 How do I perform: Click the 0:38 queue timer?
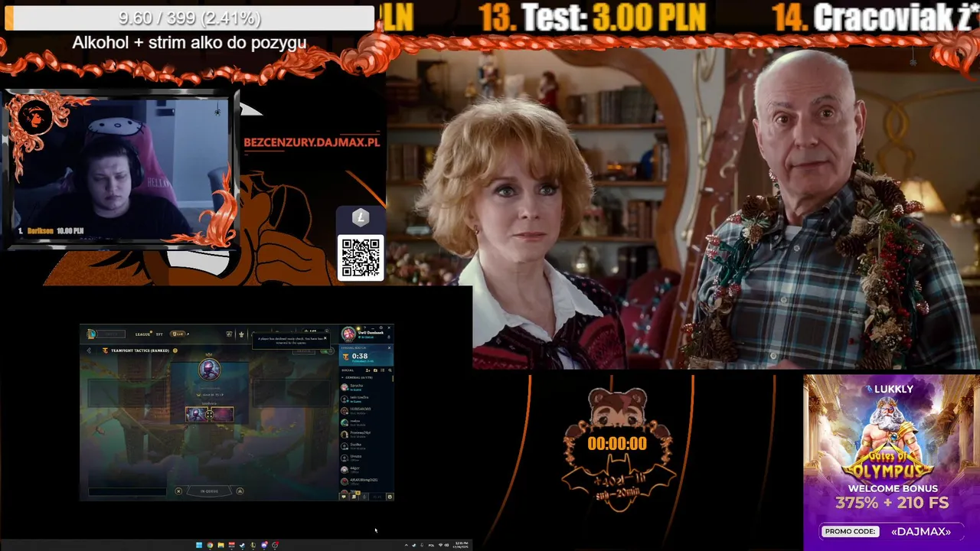[x=360, y=356]
